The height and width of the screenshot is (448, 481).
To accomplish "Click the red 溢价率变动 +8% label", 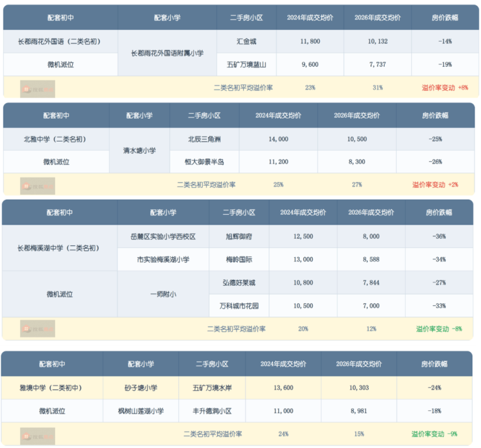I will (445, 88).
